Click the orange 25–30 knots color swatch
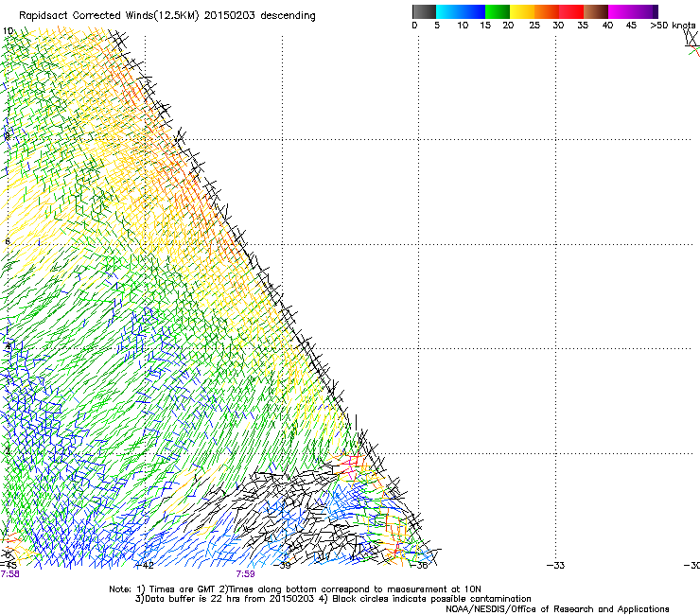This screenshot has height=615, width=700. (x=547, y=11)
